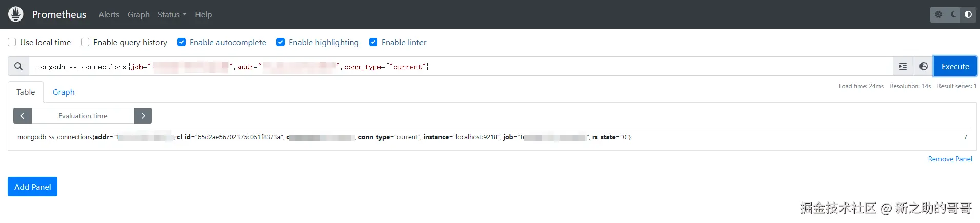Screen dimensions: 980x223
Task: Switch to the Graph tab
Action: tap(64, 92)
